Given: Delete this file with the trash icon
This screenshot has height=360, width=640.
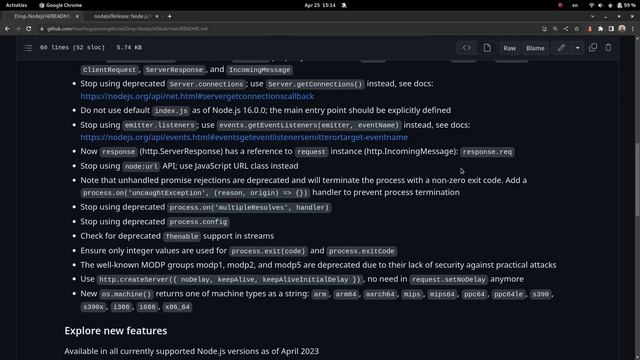Looking at the screenshot, I should (x=608, y=48).
